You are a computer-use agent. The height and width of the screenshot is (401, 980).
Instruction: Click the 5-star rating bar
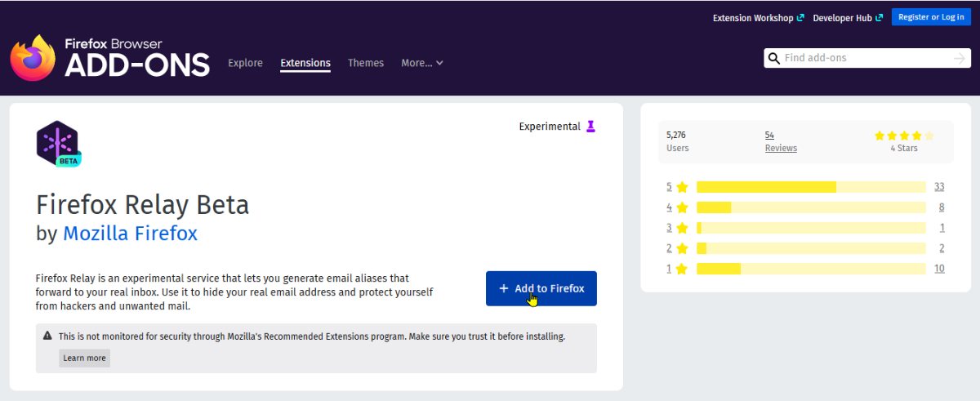pyautogui.click(x=811, y=187)
